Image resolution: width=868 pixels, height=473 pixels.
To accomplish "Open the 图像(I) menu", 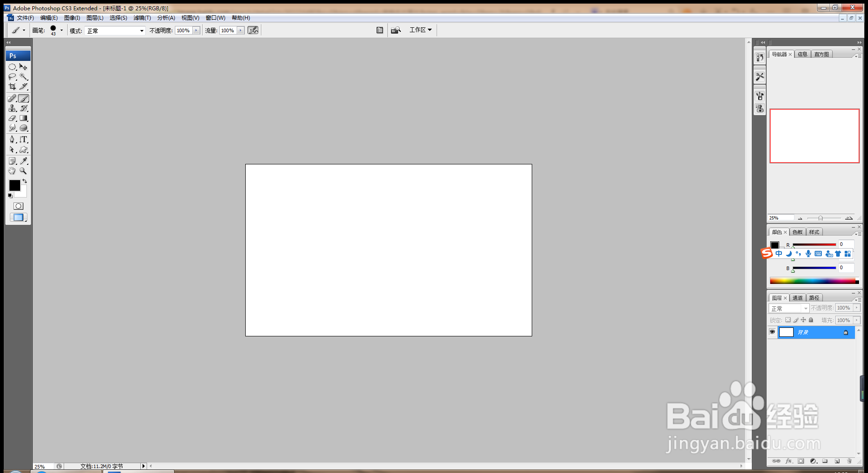I will click(72, 18).
